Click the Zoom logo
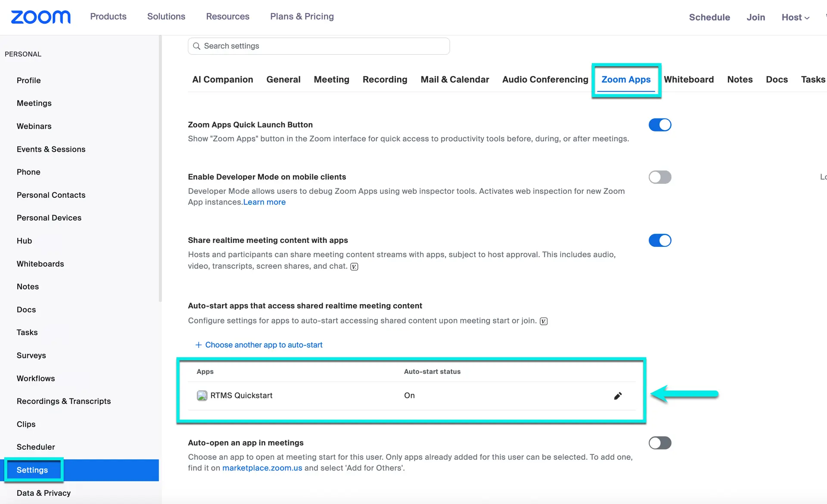 coord(40,17)
